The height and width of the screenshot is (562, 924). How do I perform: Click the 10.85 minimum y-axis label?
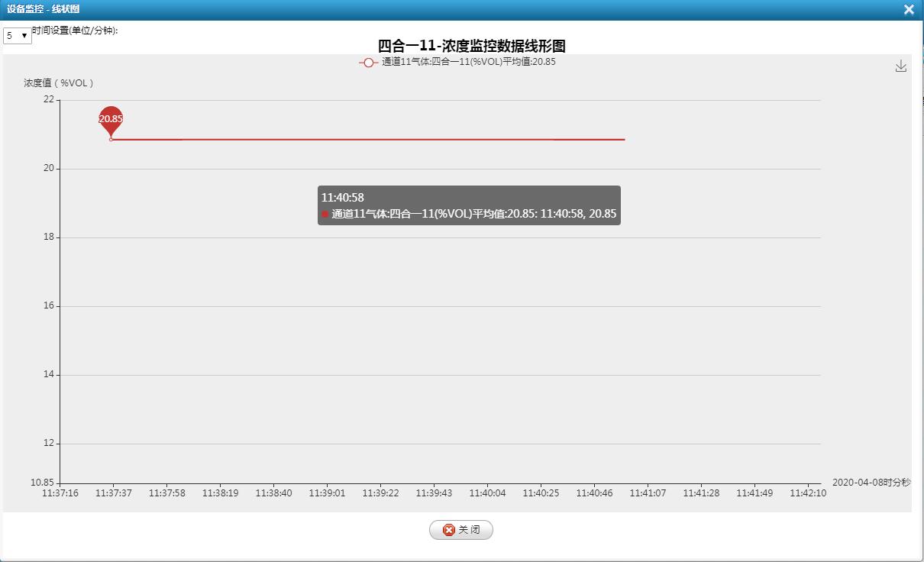point(42,483)
